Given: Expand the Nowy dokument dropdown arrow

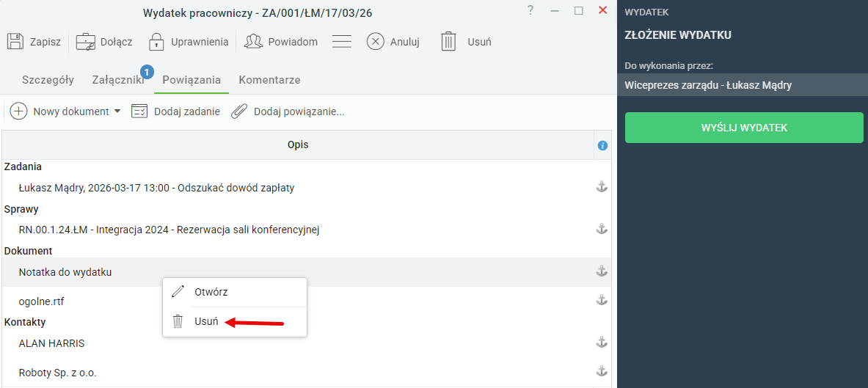Looking at the screenshot, I should coord(117,111).
